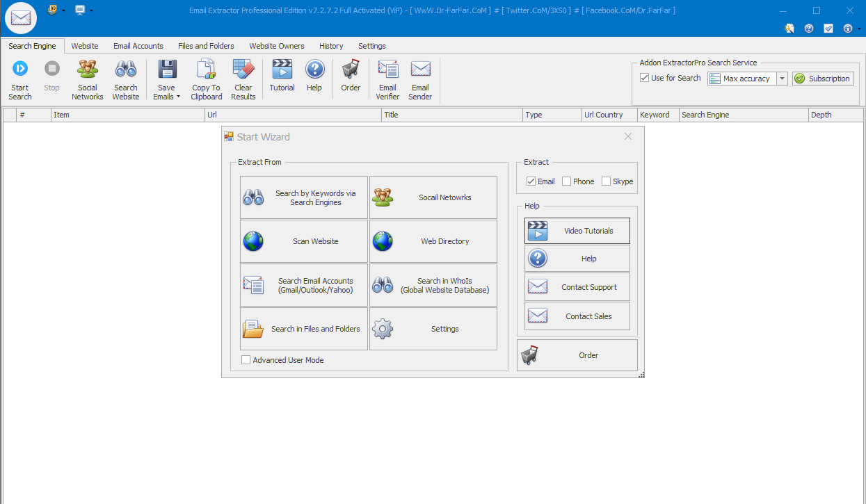This screenshot has height=504, width=866.
Task: Click the Save Emails floppy icon
Action: (166, 70)
